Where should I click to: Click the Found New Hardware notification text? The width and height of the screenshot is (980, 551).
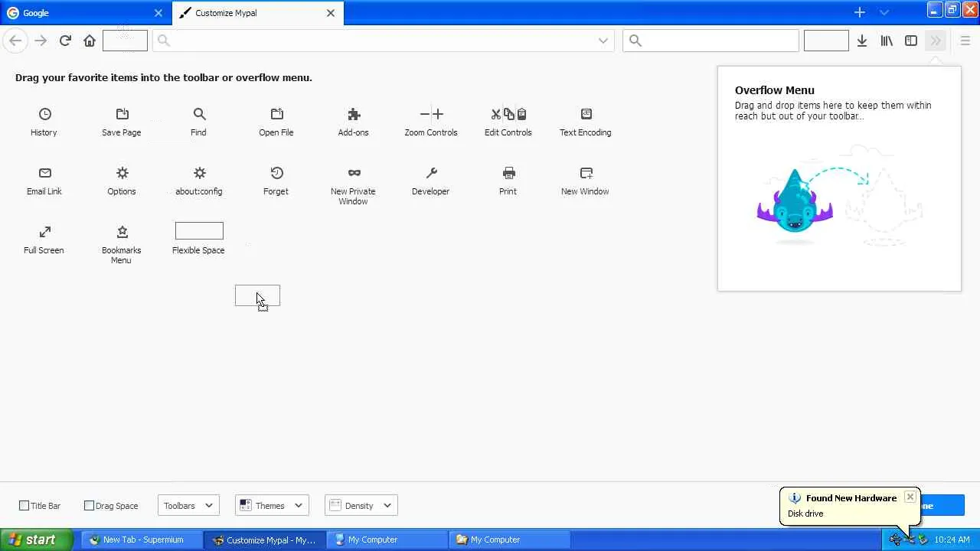click(x=851, y=498)
